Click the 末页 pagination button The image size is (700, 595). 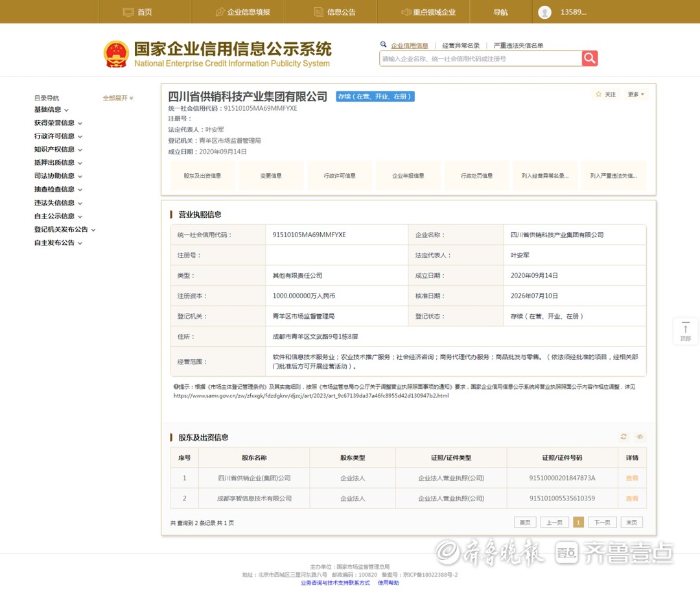(x=632, y=522)
